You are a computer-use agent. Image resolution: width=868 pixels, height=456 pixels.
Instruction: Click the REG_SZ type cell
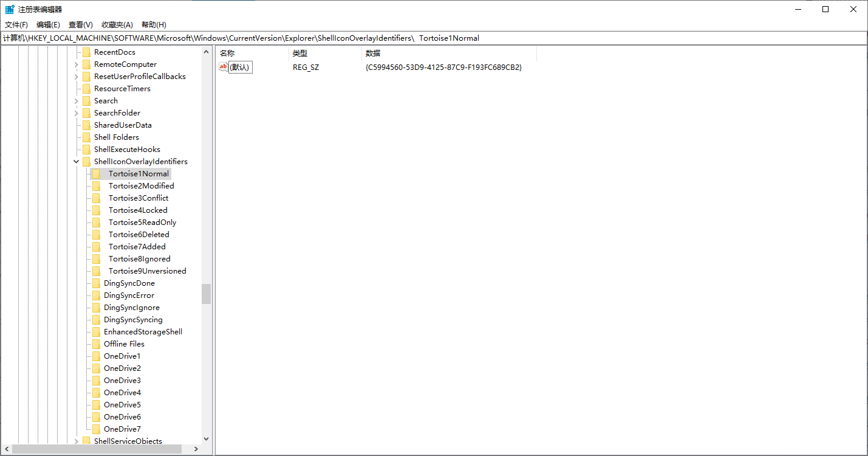[x=306, y=67]
